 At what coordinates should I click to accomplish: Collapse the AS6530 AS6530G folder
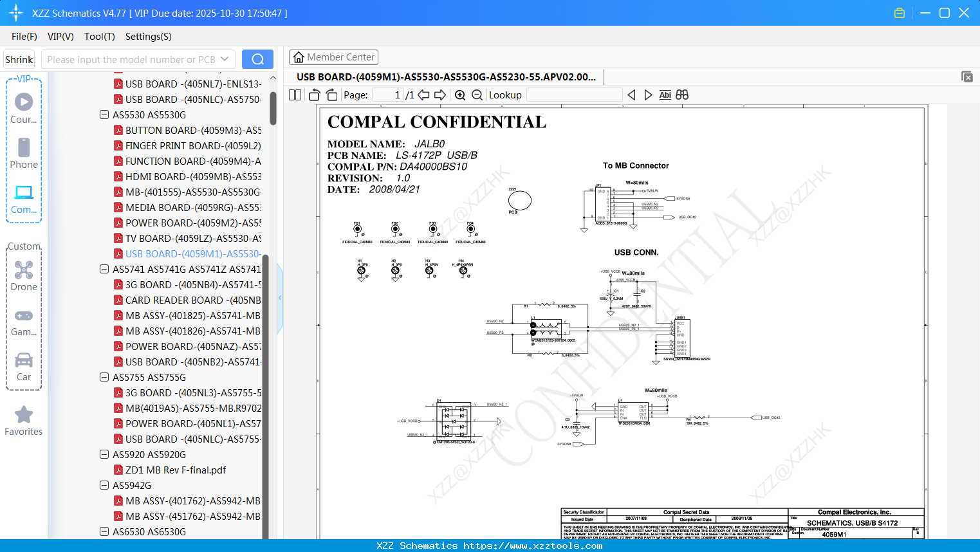pyautogui.click(x=104, y=532)
